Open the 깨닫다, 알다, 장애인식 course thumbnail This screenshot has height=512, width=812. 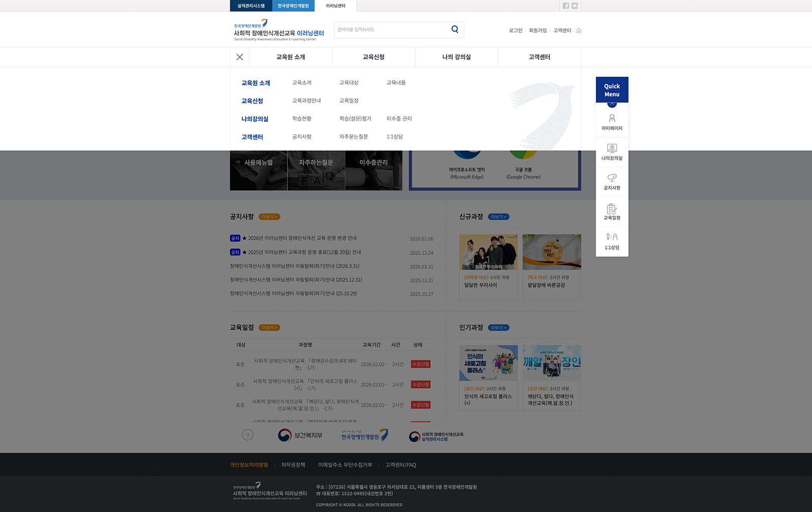click(552, 363)
